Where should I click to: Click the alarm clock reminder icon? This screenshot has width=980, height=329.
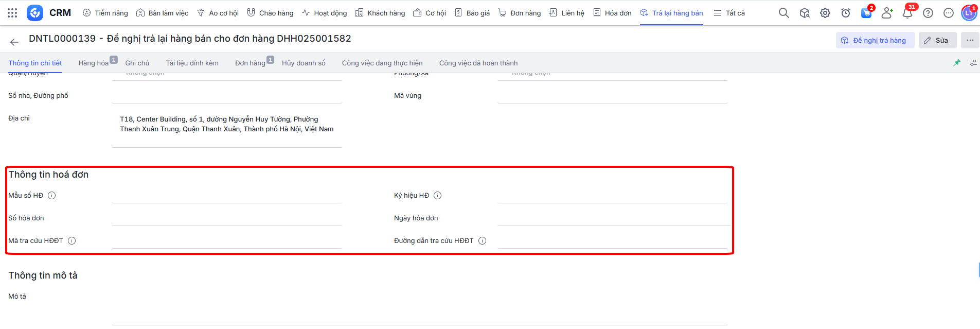pyautogui.click(x=846, y=13)
